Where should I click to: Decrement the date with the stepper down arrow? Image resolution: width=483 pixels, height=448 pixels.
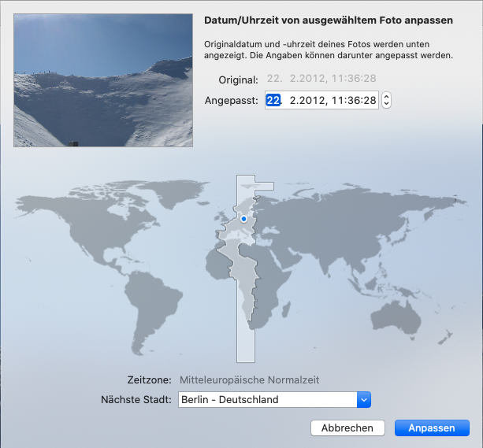[386, 104]
